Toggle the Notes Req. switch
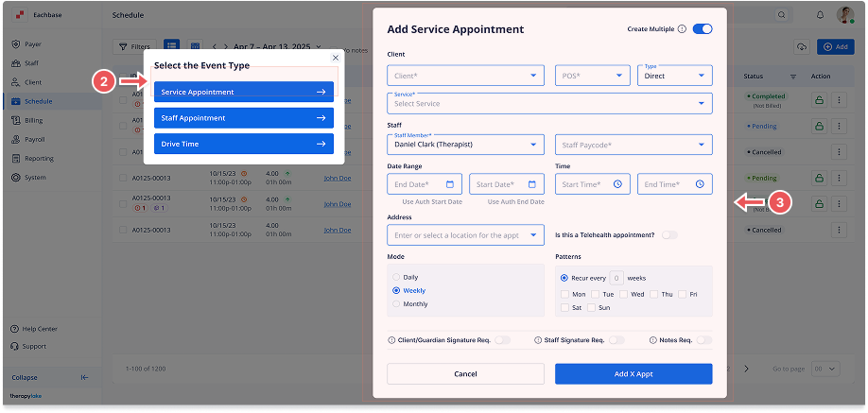This screenshot has width=868, height=413. 704,340
